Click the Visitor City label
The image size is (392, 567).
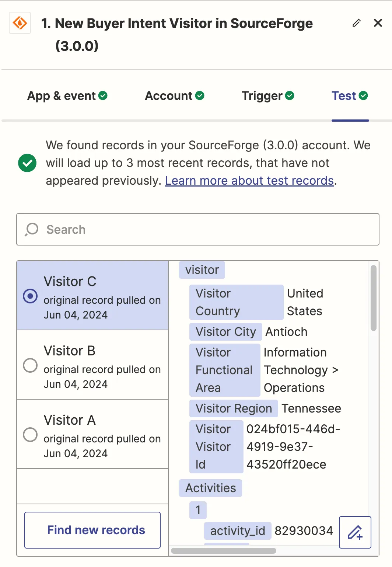[x=225, y=332]
